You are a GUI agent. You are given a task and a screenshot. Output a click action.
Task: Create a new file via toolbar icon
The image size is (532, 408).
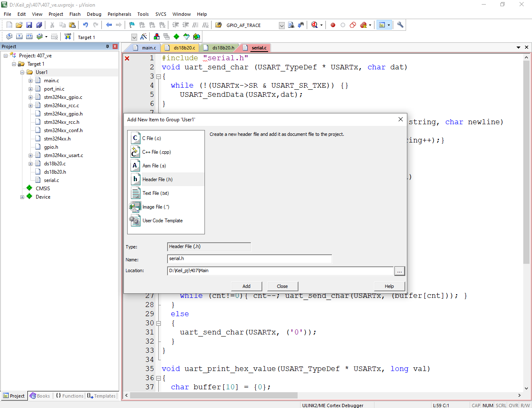[9, 25]
